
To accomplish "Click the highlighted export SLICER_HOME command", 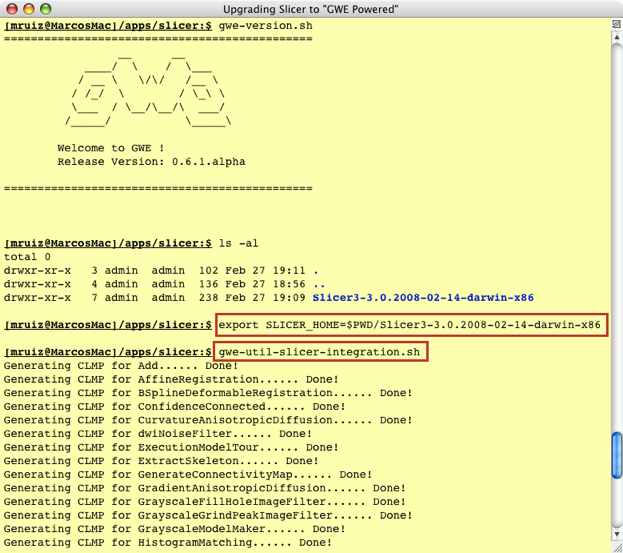I will pyautogui.click(x=411, y=325).
